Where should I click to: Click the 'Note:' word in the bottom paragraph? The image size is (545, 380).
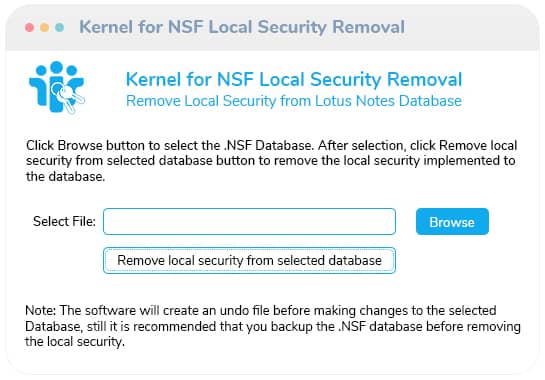40,310
